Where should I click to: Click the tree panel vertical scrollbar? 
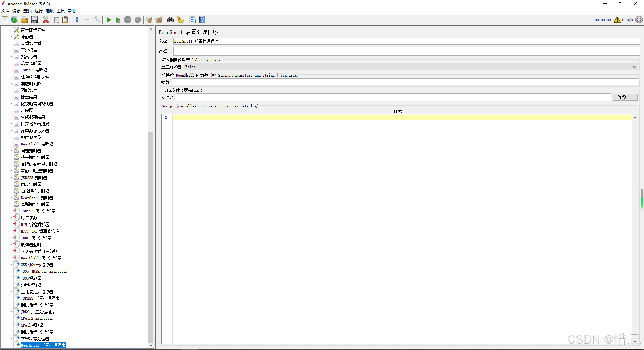(x=151, y=235)
